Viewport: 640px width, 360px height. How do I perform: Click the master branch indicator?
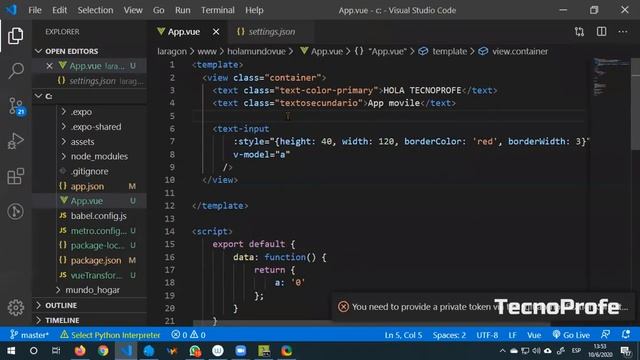click(29, 335)
